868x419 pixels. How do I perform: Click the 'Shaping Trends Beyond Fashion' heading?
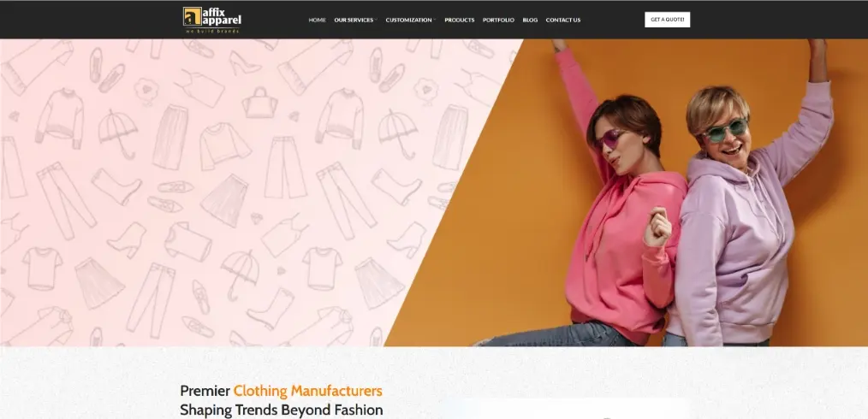point(282,410)
